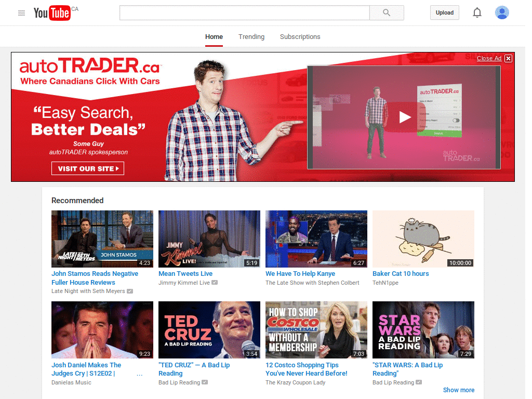Open The Krazy Coupon Lady channel
Screen dimensions: 532x399
pyautogui.click(x=296, y=382)
